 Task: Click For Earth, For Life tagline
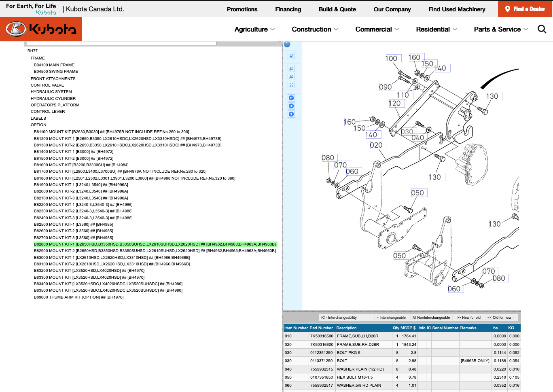point(31,6)
